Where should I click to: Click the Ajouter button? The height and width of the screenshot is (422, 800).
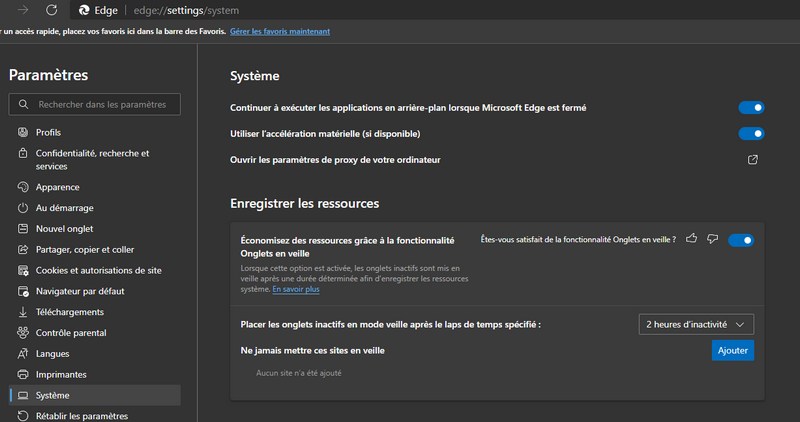(732, 351)
